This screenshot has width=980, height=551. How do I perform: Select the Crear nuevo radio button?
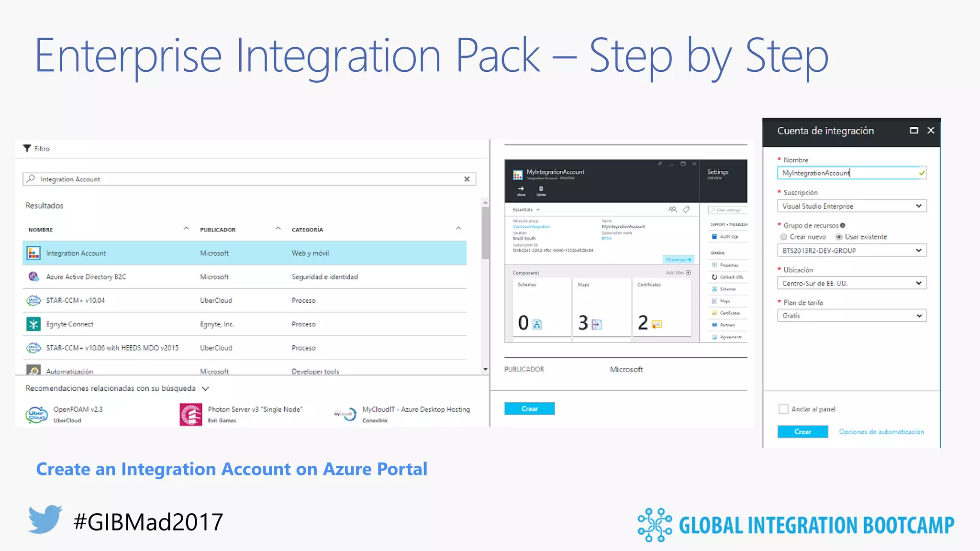pos(784,237)
